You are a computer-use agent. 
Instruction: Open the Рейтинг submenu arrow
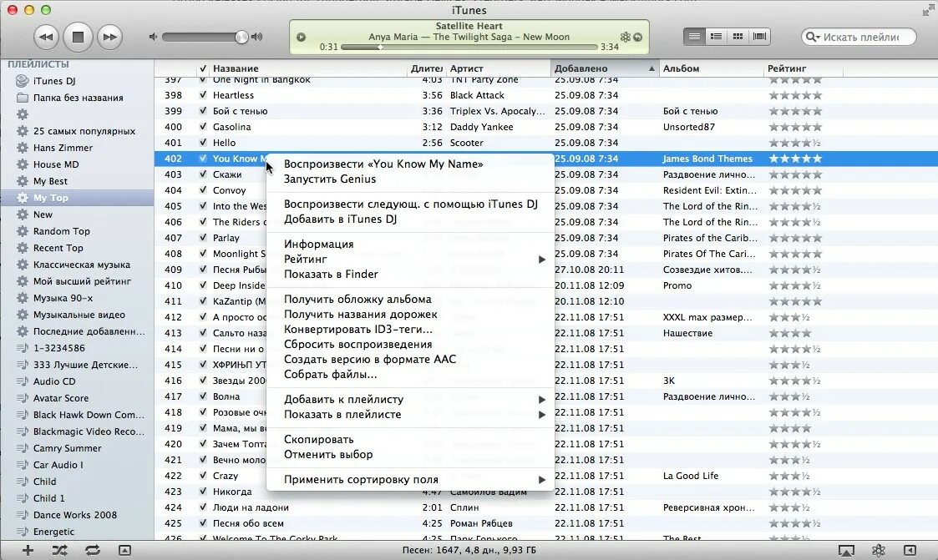click(x=541, y=260)
